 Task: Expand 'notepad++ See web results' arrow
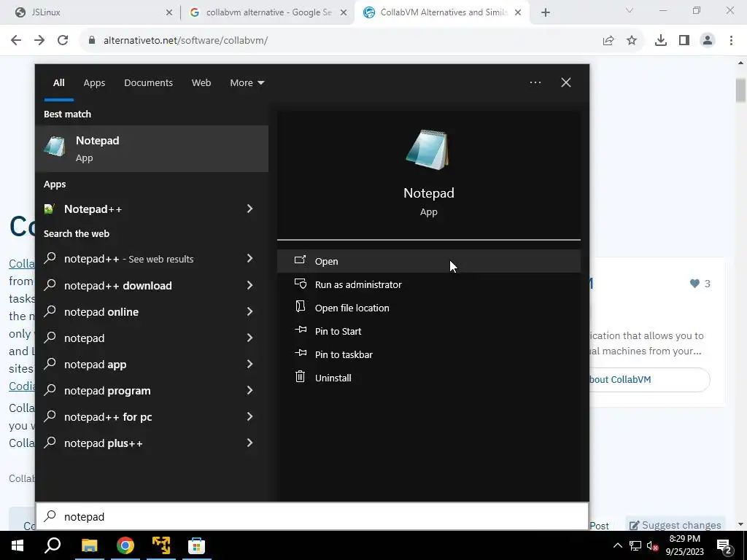[249, 259]
